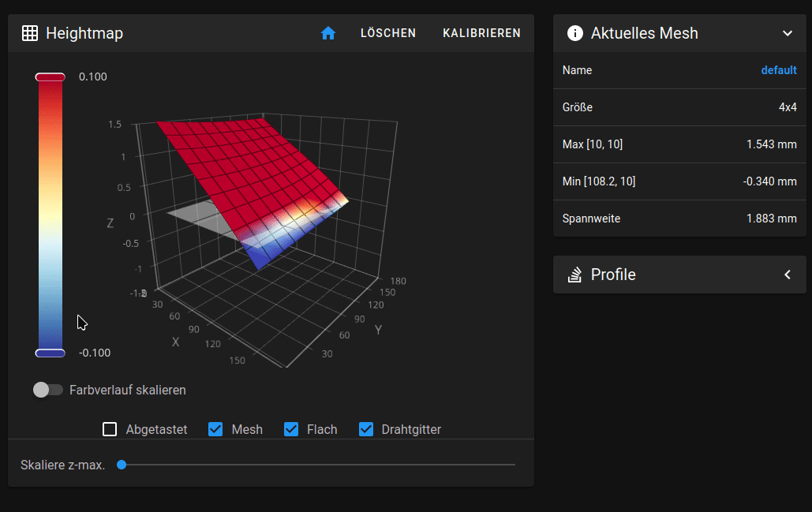Click the upper red color scale handle
The image size is (812, 512).
[51, 77]
